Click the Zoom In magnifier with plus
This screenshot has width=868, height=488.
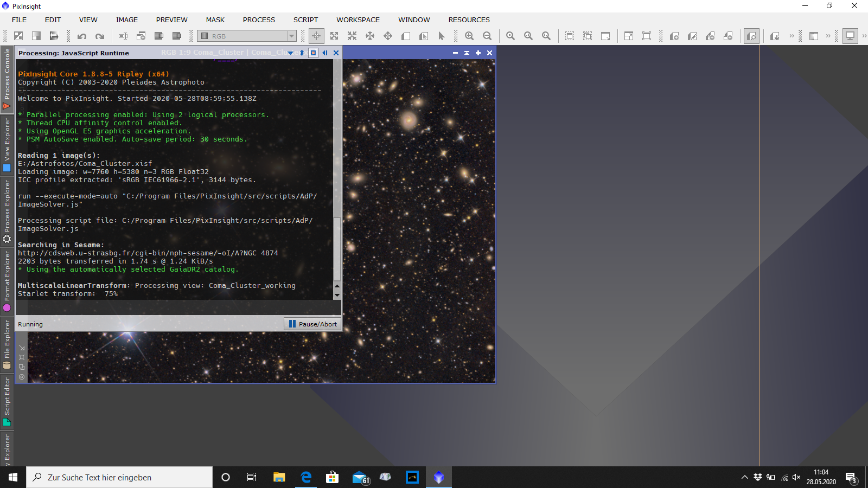click(469, 36)
